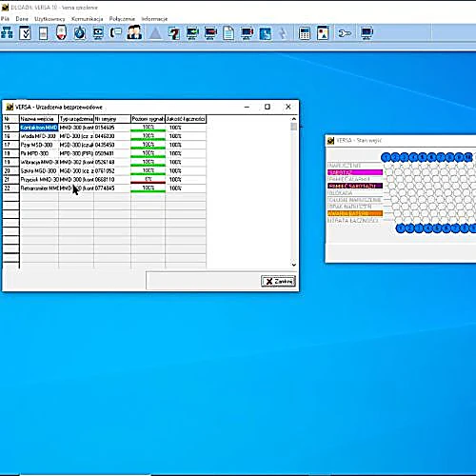Click the two users icon in toolbar
The width and height of the screenshot is (476, 476).
[x=134, y=32]
